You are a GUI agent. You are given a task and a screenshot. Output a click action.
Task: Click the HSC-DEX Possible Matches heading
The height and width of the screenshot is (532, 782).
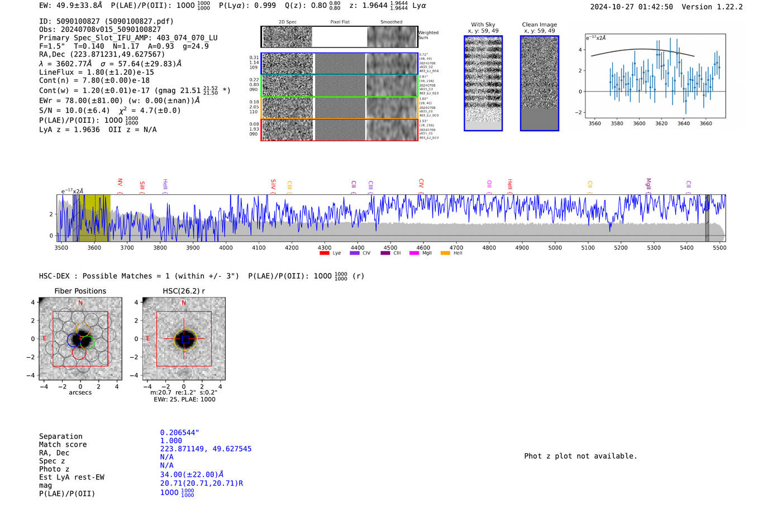(x=139, y=276)
